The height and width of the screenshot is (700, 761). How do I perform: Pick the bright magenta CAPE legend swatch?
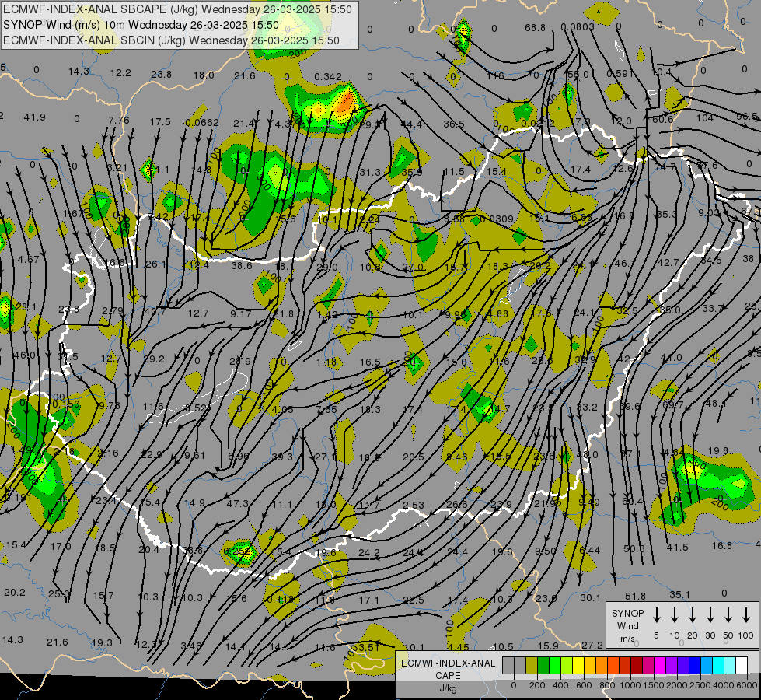click(660, 665)
